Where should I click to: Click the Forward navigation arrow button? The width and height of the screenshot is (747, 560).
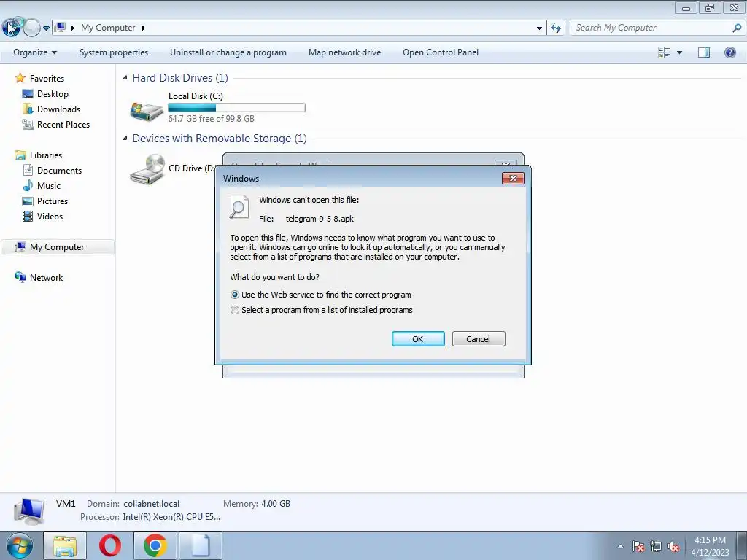pos(31,28)
